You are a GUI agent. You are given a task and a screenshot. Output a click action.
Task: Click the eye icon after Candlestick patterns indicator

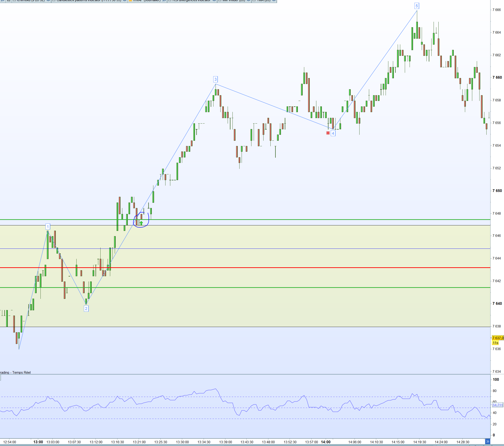point(125,1)
